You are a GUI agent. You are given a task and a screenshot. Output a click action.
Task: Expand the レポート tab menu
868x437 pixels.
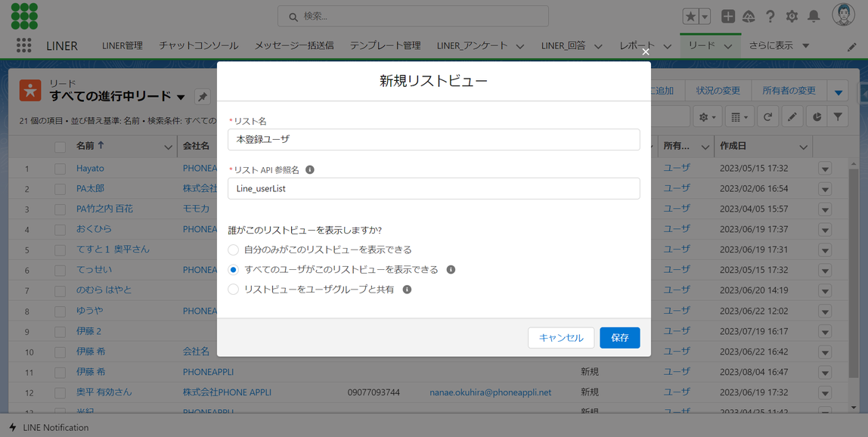coord(668,47)
